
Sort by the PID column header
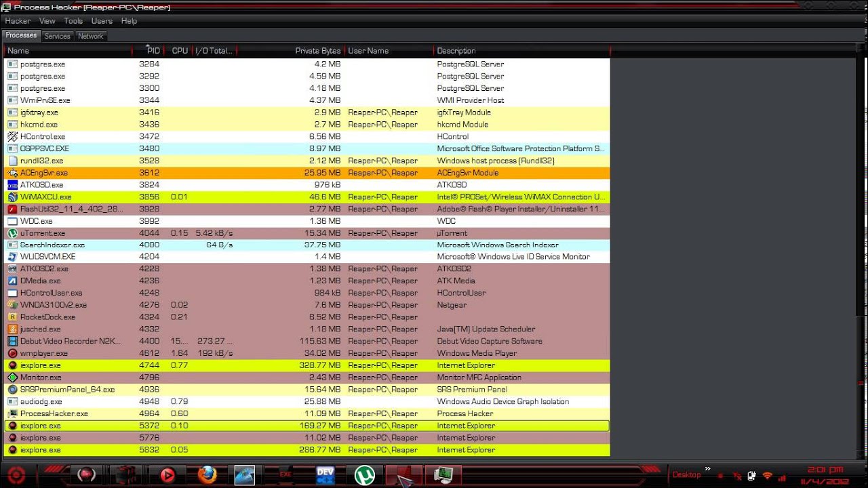(149, 51)
